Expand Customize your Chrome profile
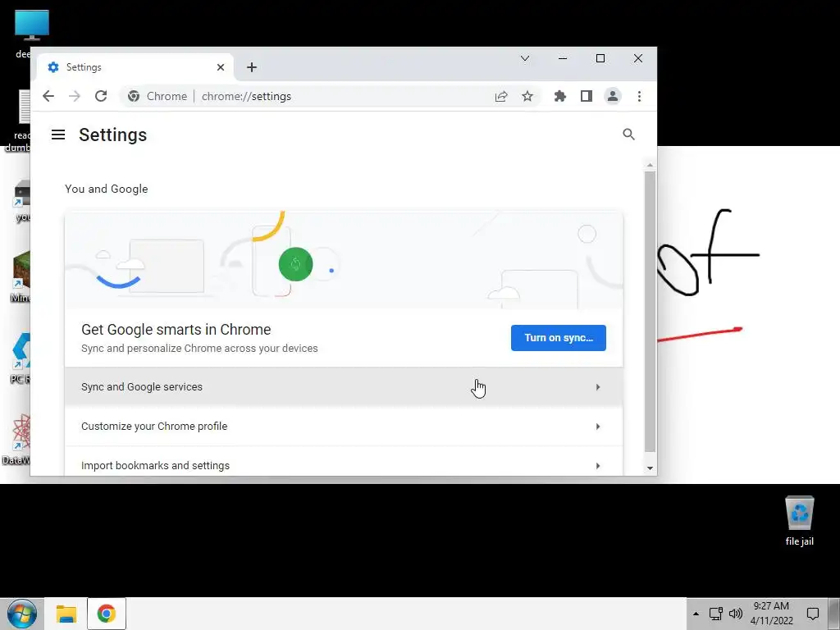840x630 pixels. (344, 427)
